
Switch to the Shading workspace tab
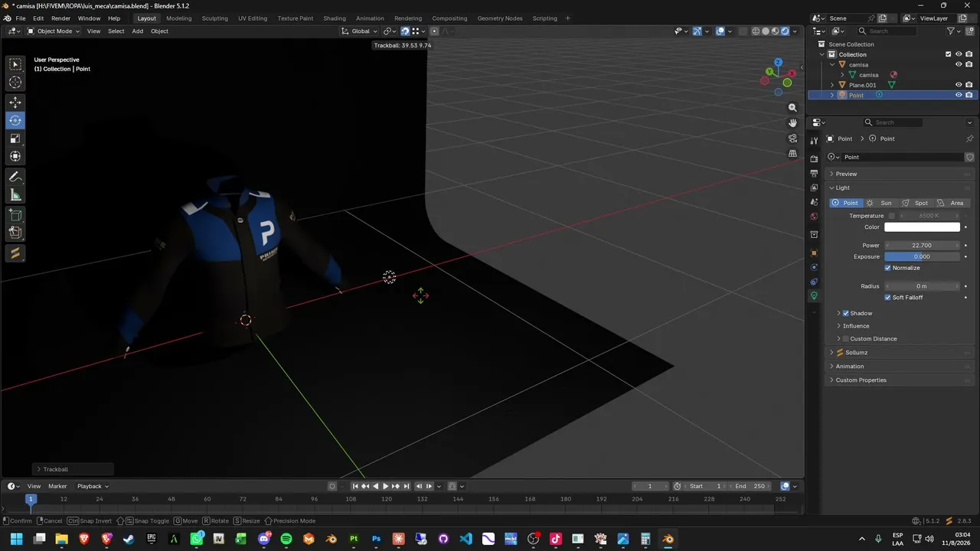pos(335,18)
